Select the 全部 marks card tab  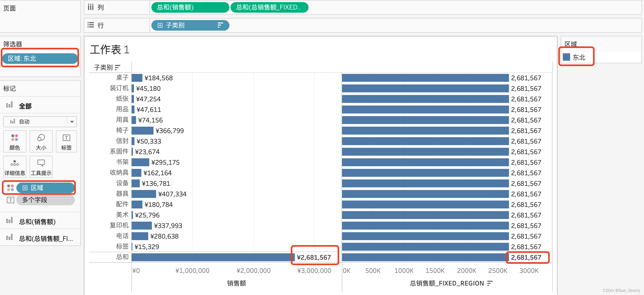[25, 106]
